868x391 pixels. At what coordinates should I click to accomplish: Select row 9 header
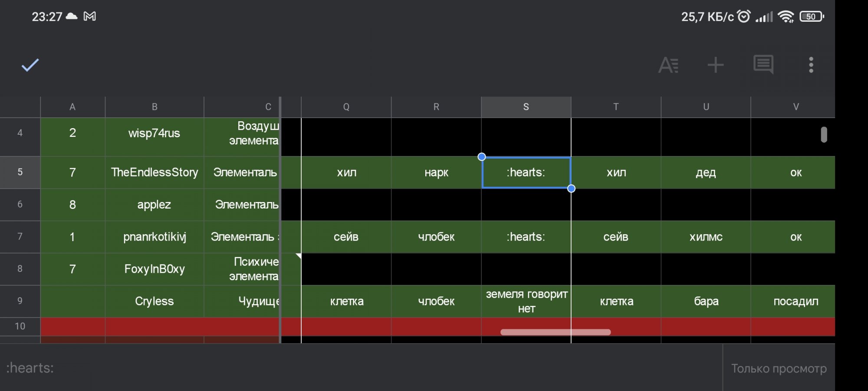[20, 302]
